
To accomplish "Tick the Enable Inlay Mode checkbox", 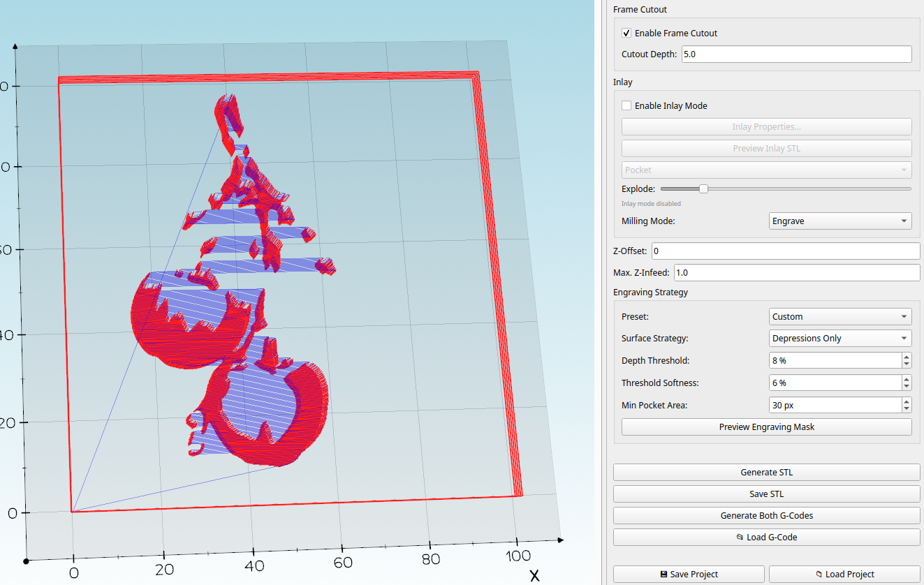I will tap(626, 105).
